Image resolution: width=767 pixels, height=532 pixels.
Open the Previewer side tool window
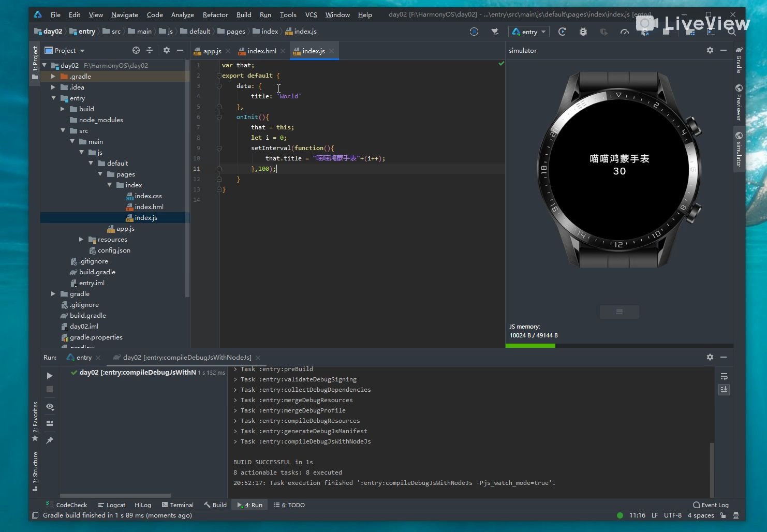tap(739, 102)
